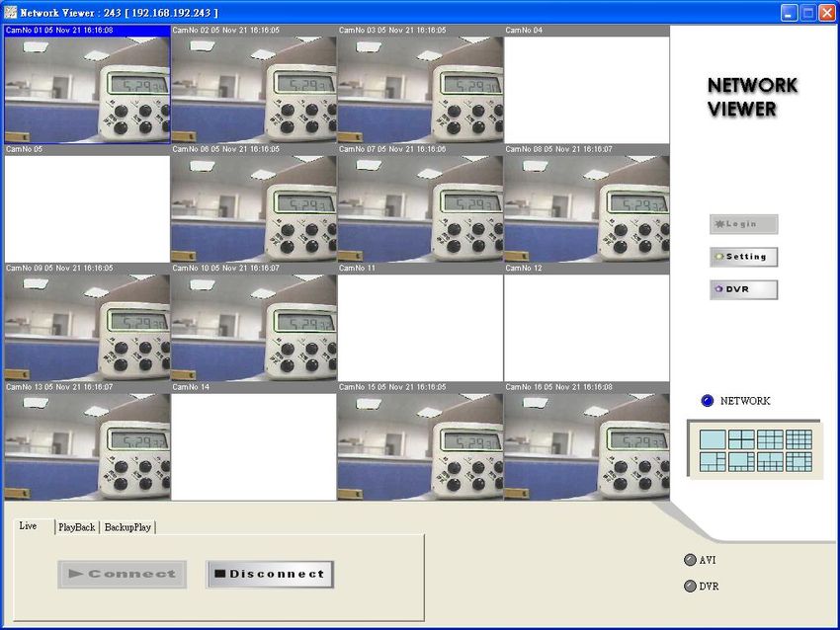Choose the 3x3 nine-camera grid layout
The image size is (840, 630).
pos(770,439)
